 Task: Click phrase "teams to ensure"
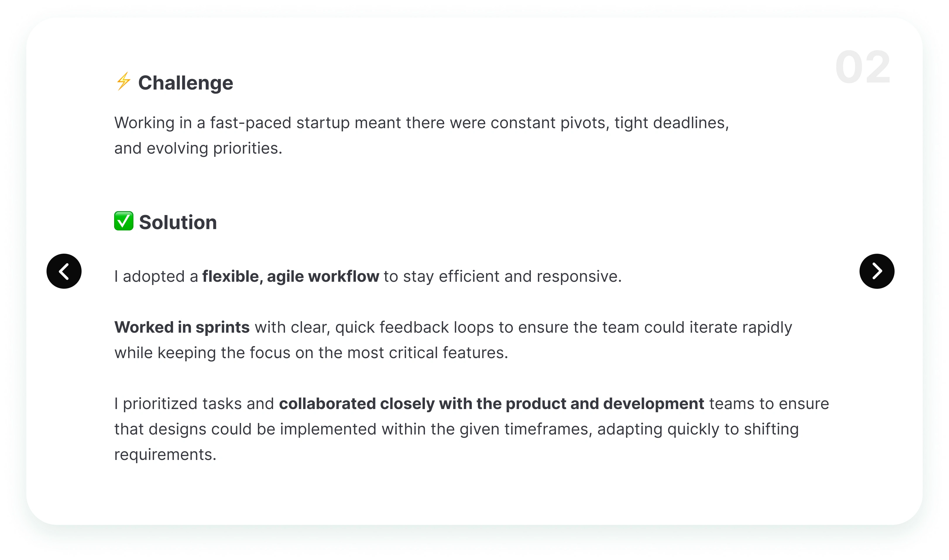[769, 404]
